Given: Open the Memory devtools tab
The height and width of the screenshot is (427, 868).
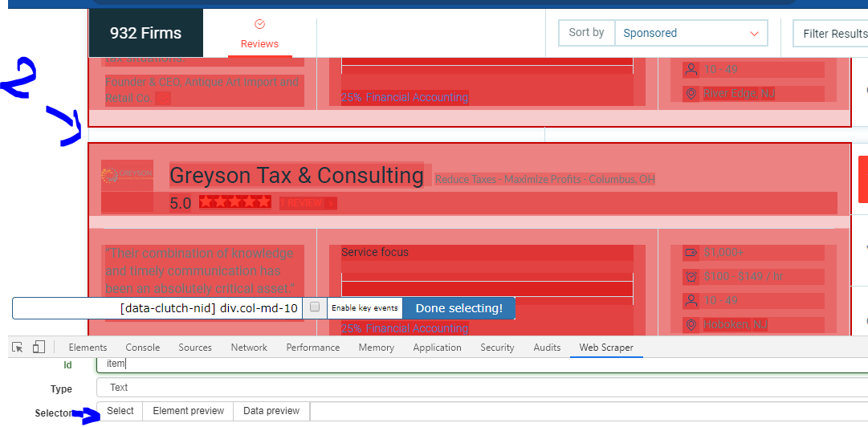Looking at the screenshot, I should pyautogui.click(x=377, y=348).
